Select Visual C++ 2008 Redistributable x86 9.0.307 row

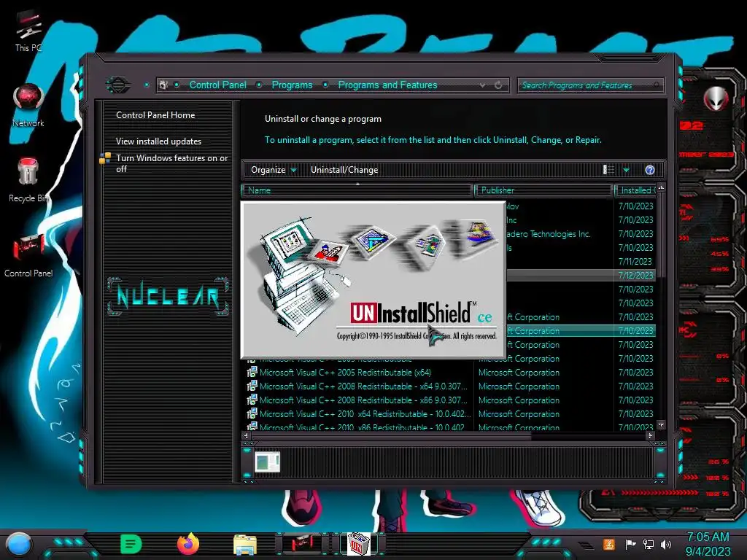click(x=363, y=400)
